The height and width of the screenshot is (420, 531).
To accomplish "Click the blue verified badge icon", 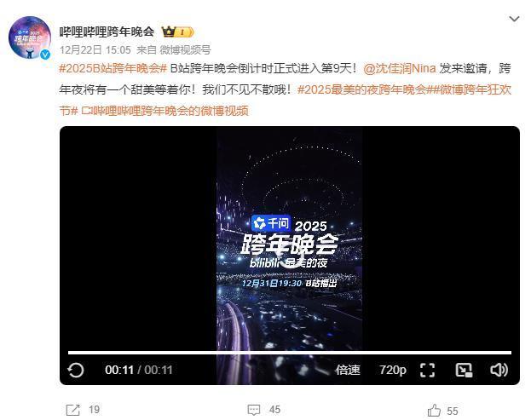I will tap(45, 55).
